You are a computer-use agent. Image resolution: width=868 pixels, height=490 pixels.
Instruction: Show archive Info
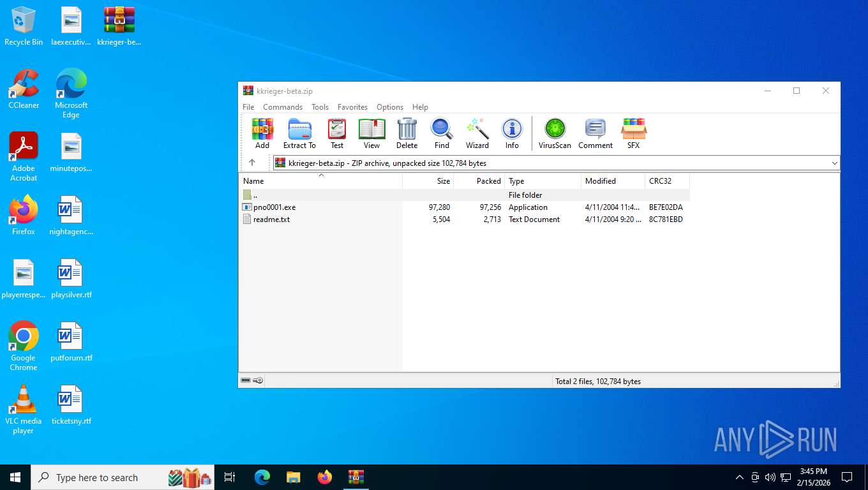(512, 133)
